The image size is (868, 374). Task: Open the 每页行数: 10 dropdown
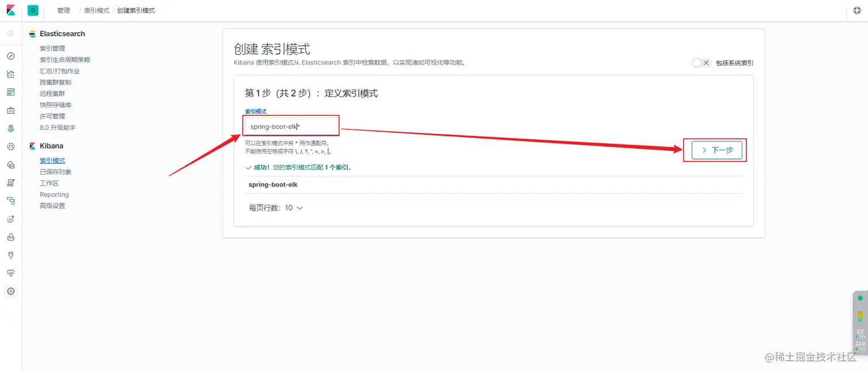click(276, 208)
